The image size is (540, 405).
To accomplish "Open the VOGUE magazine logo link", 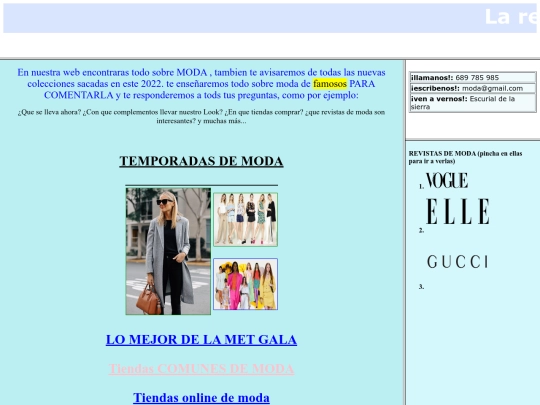I will tap(447, 180).
